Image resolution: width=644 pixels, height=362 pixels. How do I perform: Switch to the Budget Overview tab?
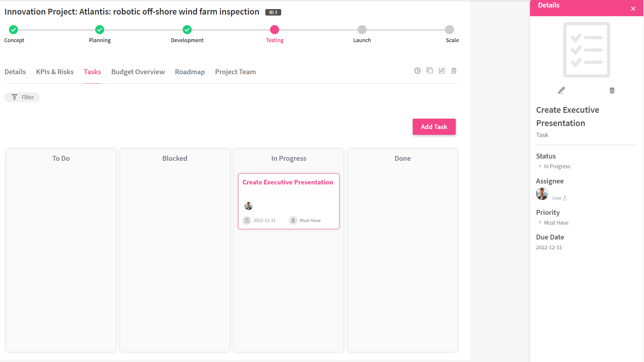click(x=138, y=72)
